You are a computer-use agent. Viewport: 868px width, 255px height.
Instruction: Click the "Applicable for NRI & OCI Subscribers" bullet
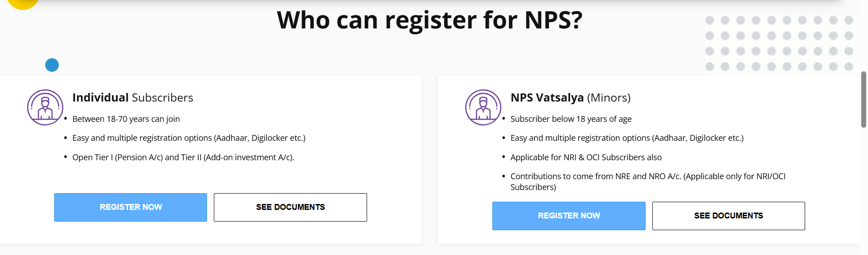tap(586, 158)
